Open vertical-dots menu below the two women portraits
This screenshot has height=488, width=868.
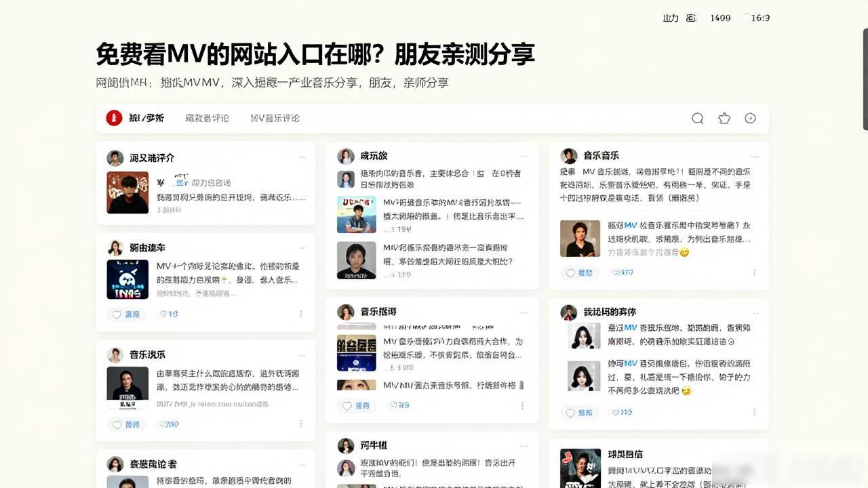(x=754, y=412)
